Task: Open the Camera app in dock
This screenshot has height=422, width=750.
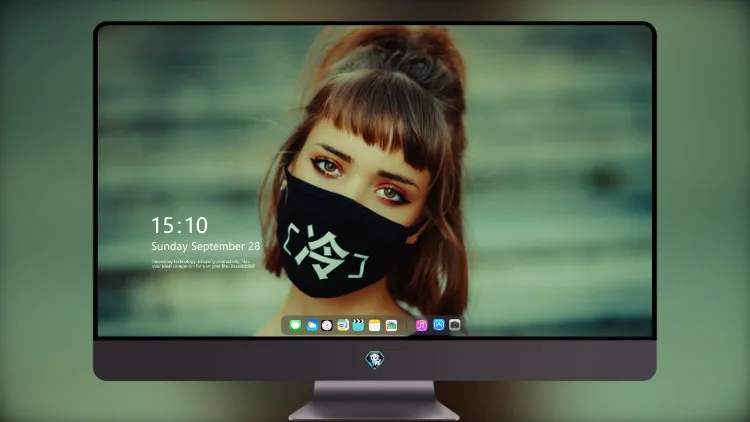Action: tap(455, 325)
